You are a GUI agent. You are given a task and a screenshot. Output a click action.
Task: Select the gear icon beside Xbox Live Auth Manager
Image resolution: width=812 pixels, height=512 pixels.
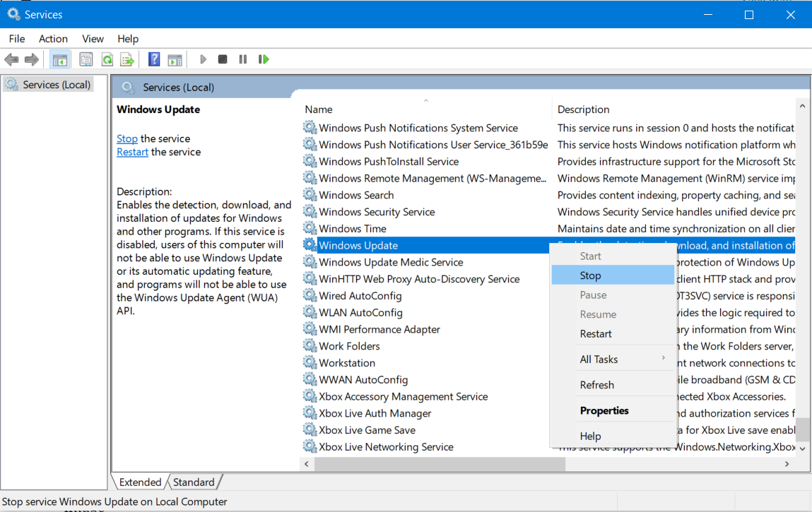tap(310, 413)
